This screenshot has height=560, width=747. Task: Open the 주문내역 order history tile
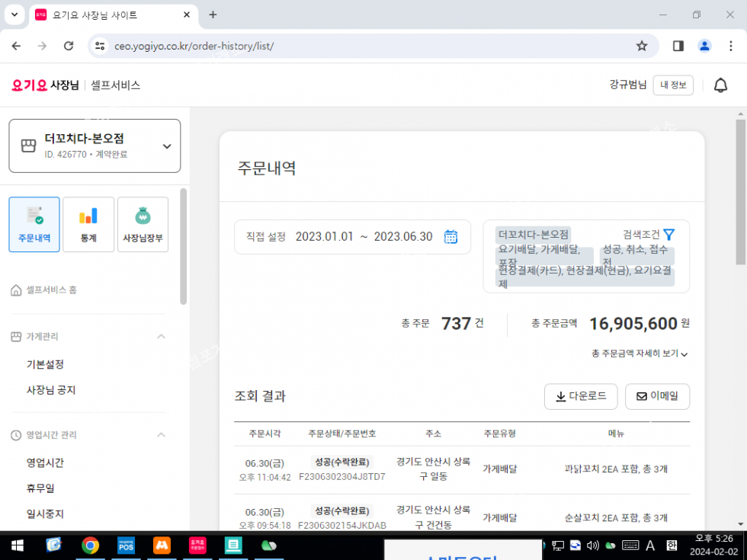click(x=34, y=224)
